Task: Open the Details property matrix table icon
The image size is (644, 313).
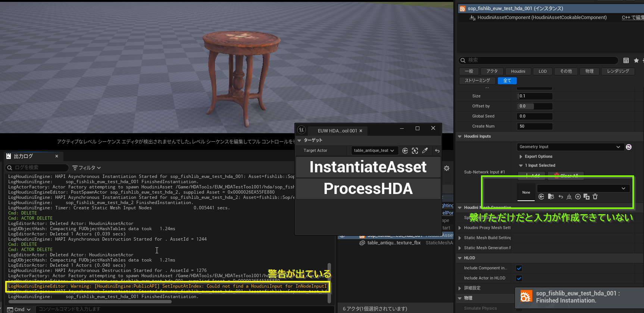Action: 626,60
